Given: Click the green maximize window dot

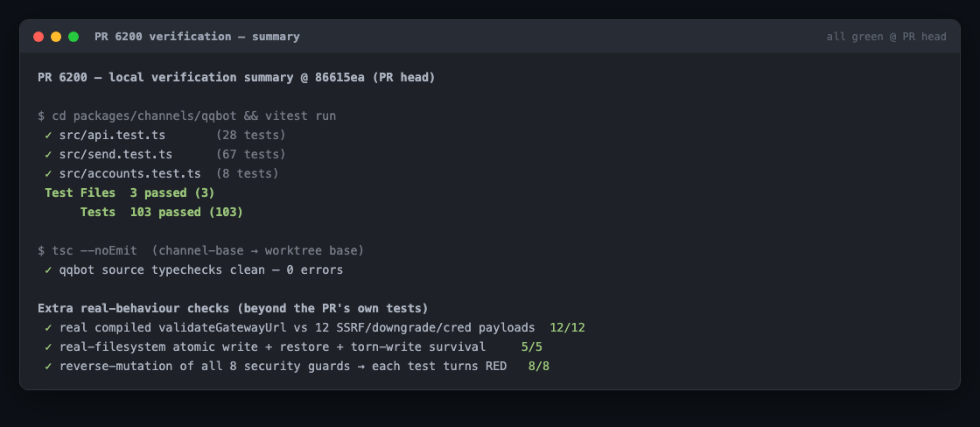Looking at the screenshot, I should point(73,37).
